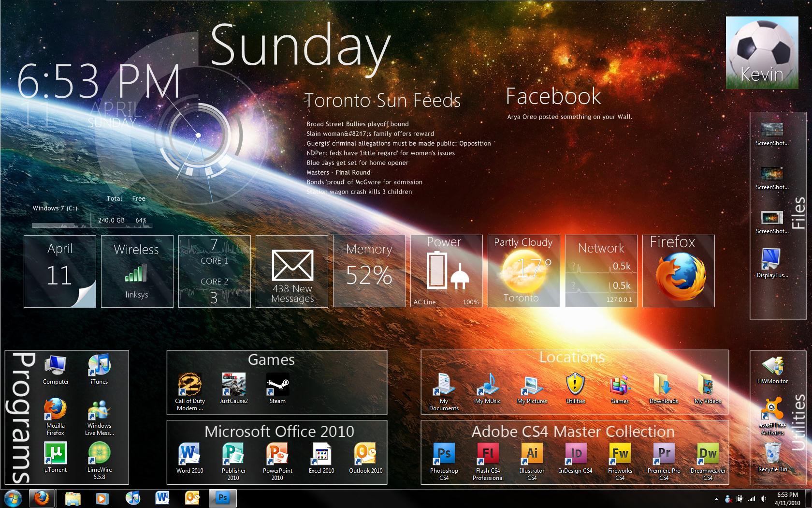The height and width of the screenshot is (508, 812).
Task: Open the second ScreenShot file thumbnail
Action: [x=772, y=178]
